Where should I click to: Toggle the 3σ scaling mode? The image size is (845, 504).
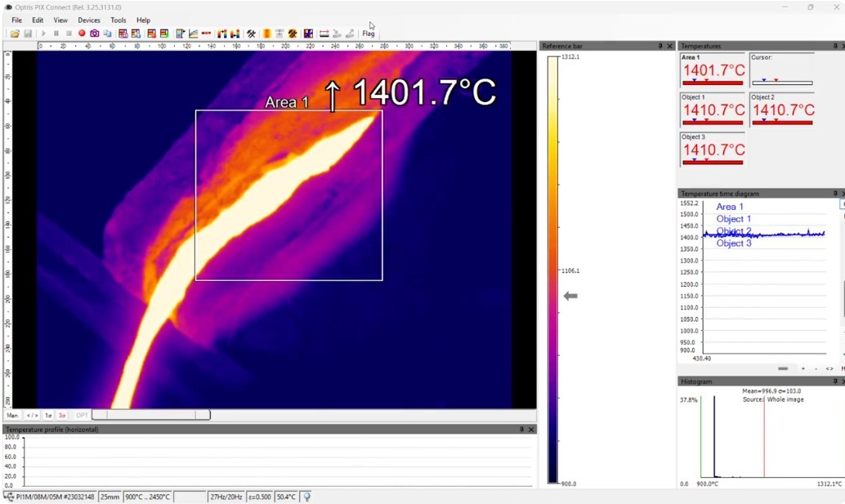[62, 415]
